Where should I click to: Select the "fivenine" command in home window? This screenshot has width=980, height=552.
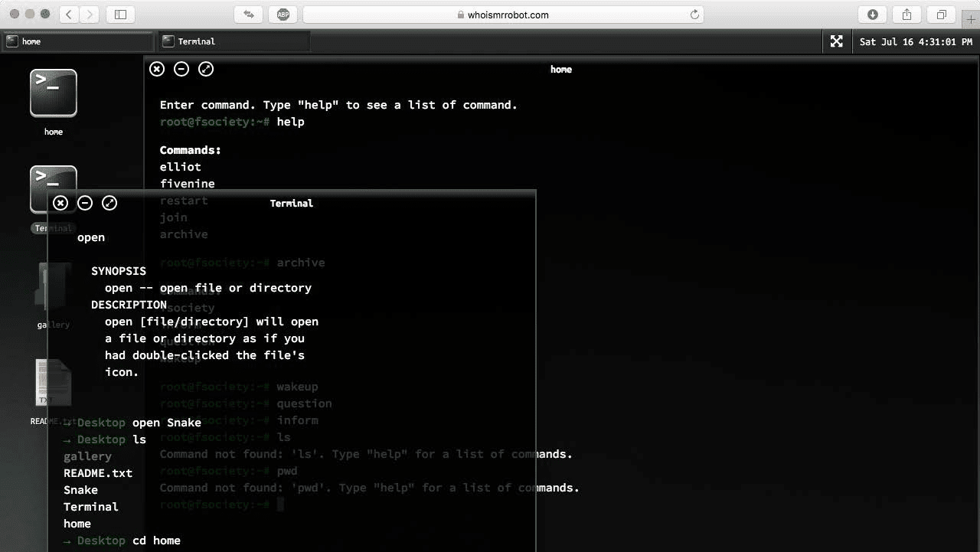tap(188, 184)
